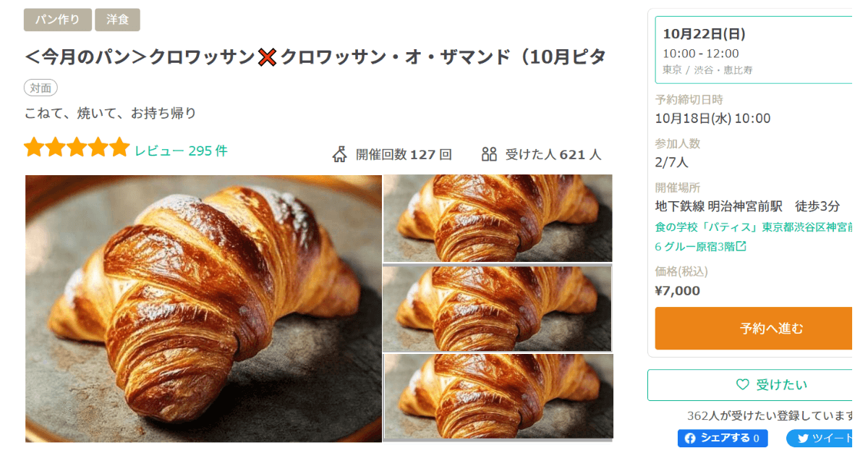This screenshot has height=456, width=868.
Task: Select the middle croissant thumbnail
Action: coord(498,308)
